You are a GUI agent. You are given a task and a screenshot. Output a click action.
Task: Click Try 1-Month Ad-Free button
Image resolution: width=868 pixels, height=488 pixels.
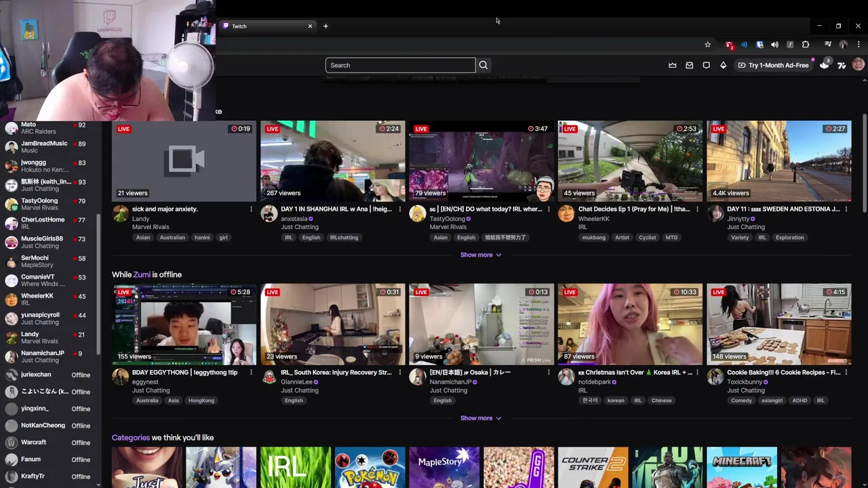click(x=773, y=65)
